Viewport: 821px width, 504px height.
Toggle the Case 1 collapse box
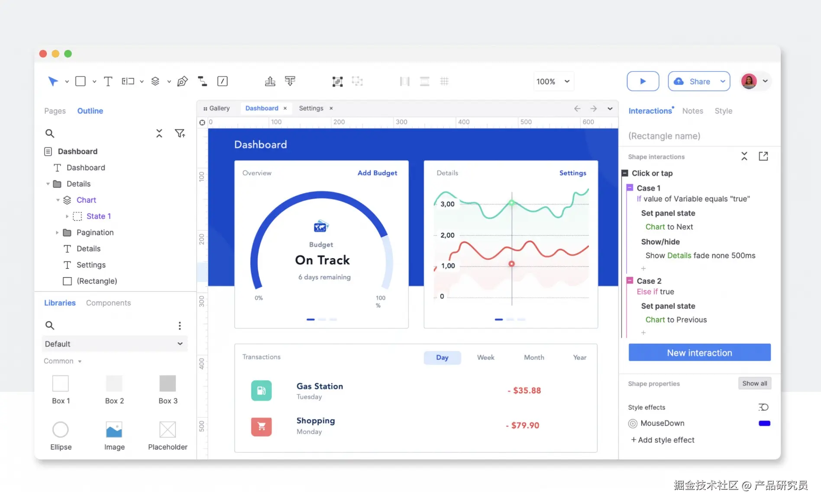tap(630, 187)
